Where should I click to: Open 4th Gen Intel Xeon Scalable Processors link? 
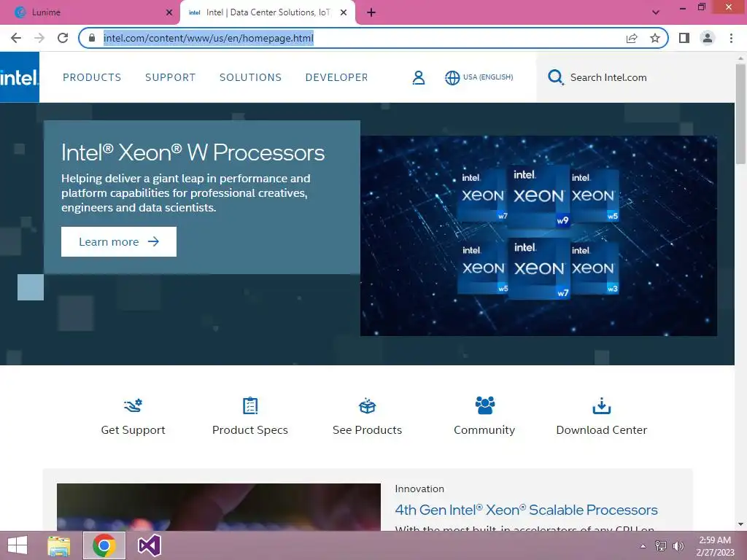pyautogui.click(x=527, y=510)
